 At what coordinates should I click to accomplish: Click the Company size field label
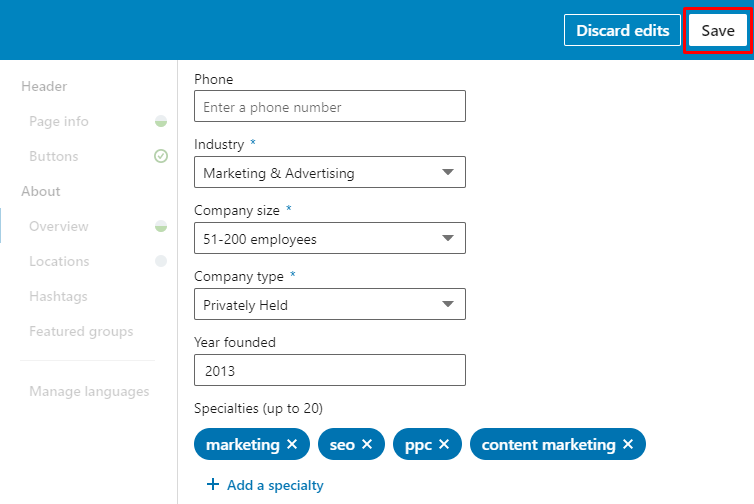coord(237,210)
